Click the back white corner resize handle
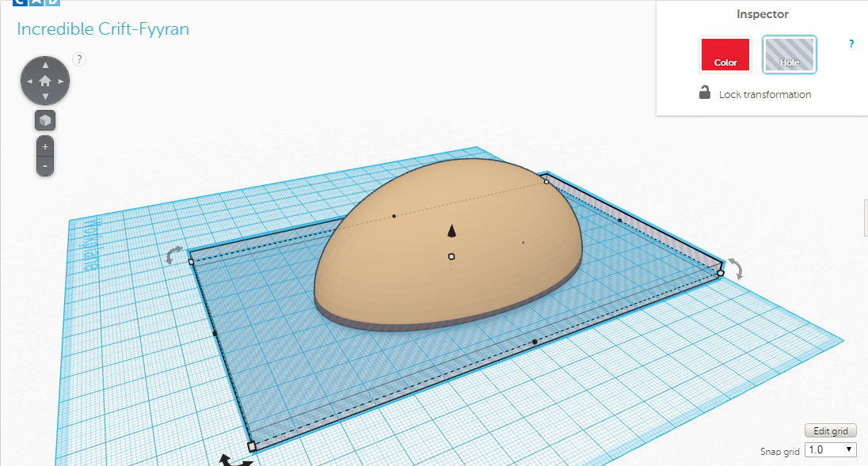The width and height of the screenshot is (868, 466). [546, 181]
